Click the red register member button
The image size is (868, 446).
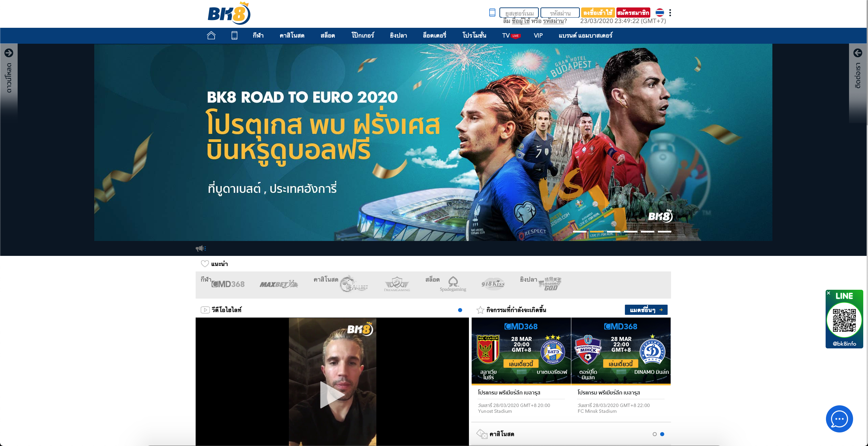pos(633,13)
